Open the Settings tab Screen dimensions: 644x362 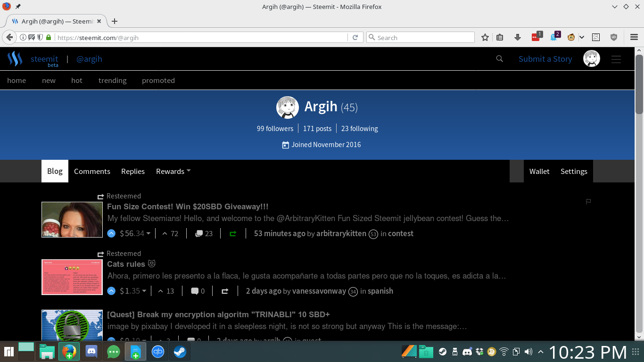pos(574,171)
